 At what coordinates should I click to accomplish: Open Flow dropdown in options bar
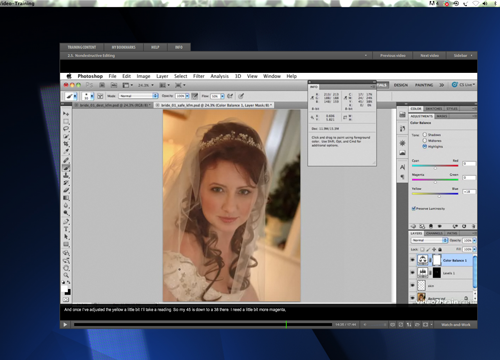click(x=222, y=96)
